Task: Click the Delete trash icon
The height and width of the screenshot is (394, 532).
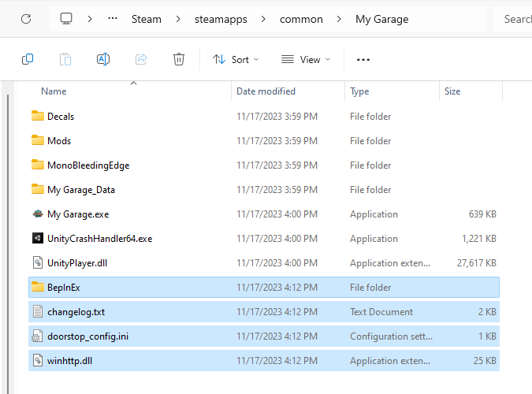Action: (179, 59)
